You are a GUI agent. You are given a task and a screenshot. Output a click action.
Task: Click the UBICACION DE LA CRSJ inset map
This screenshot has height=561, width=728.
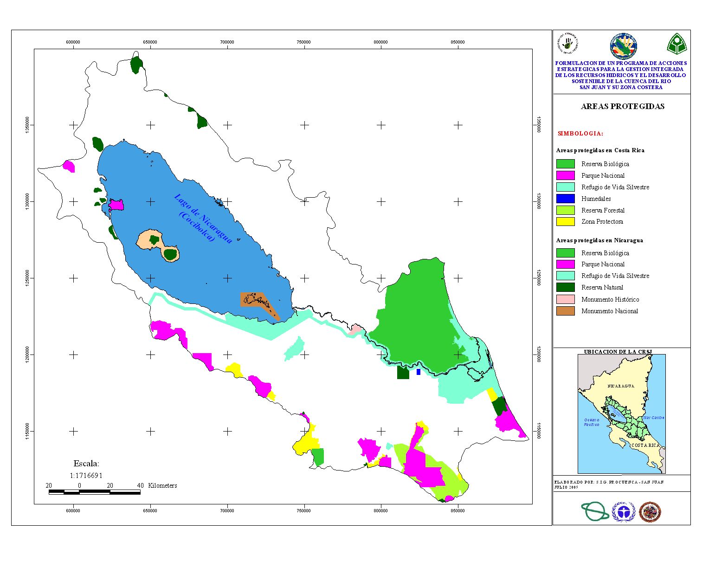pyautogui.click(x=621, y=413)
